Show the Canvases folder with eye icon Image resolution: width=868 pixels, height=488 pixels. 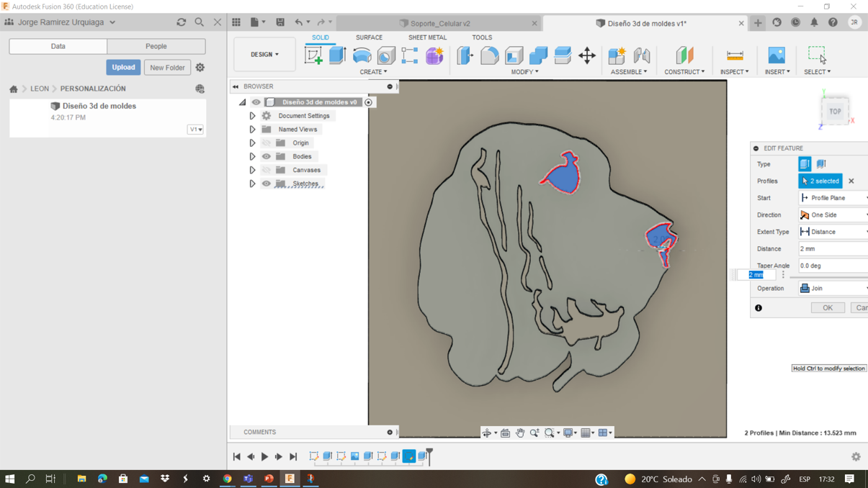click(x=267, y=170)
